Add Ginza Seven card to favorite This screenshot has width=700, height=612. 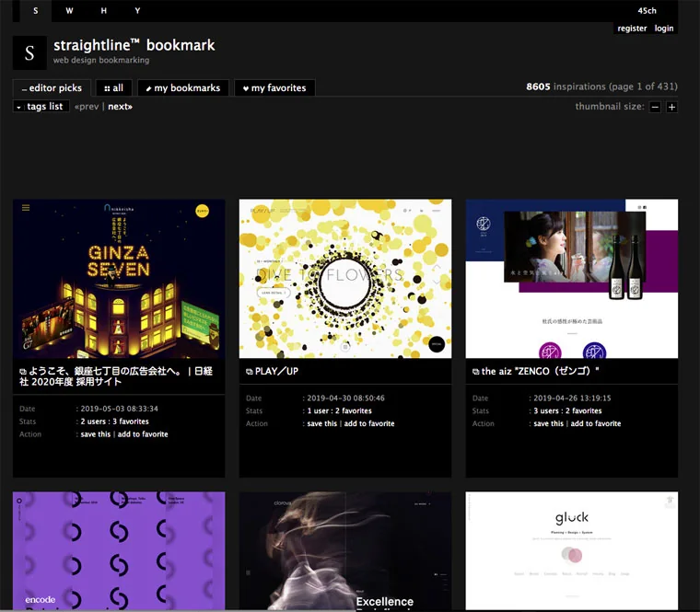(x=143, y=434)
